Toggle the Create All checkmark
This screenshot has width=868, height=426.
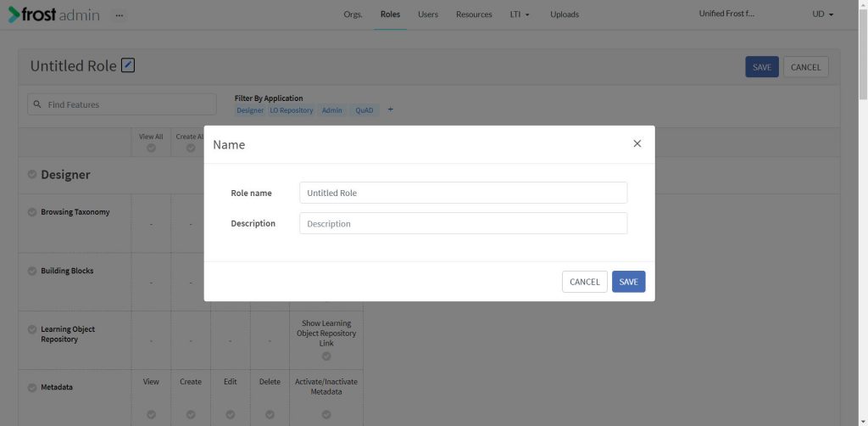pos(191,148)
